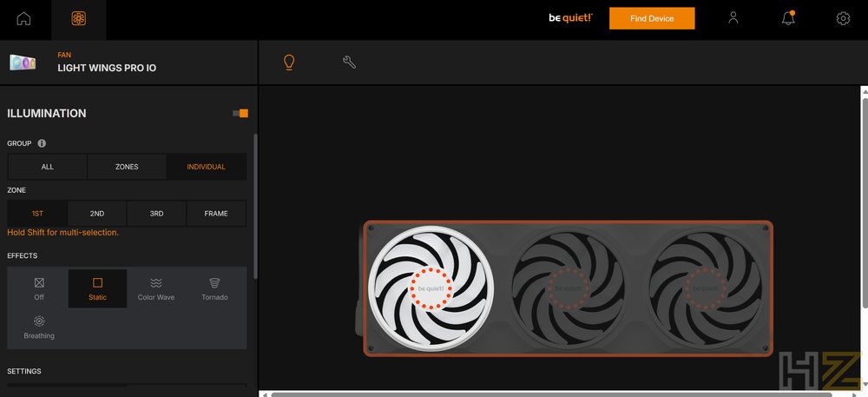Select the ALL group option
The height and width of the screenshot is (397, 868).
(x=48, y=167)
